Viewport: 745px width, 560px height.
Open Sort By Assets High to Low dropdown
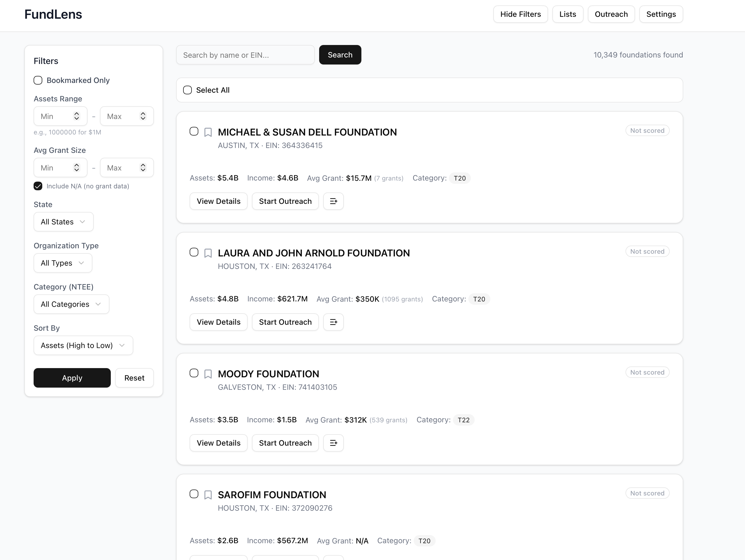coord(83,345)
